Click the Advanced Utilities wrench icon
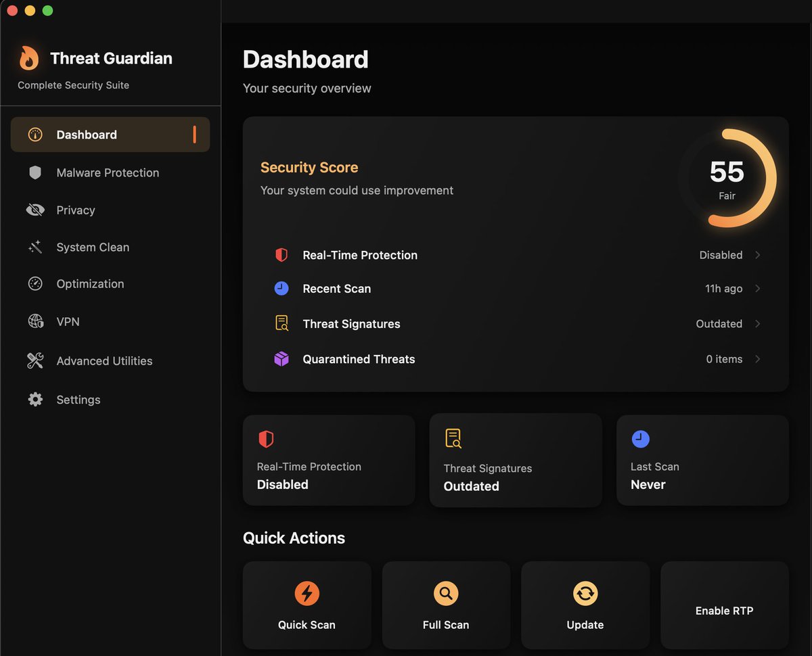Image resolution: width=812 pixels, height=656 pixels. click(35, 360)
